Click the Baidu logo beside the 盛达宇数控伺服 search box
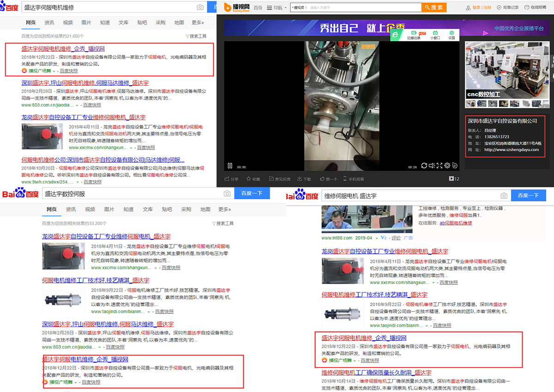The image size is (554, 392). coord(20,194)
